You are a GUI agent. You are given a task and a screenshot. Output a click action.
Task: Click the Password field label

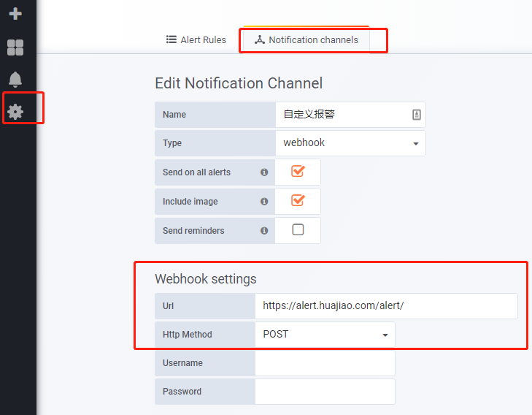(x=182, y=392)
